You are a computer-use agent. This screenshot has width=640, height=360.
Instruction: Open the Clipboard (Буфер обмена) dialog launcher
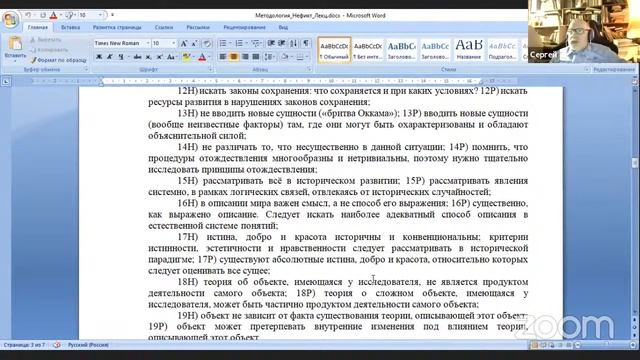click(86, 70)
